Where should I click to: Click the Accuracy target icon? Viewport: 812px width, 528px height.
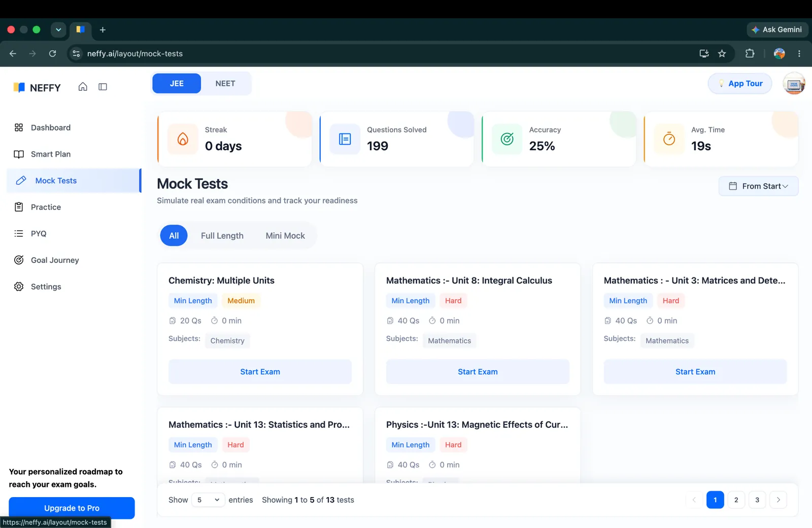click(x=507, y=139)
